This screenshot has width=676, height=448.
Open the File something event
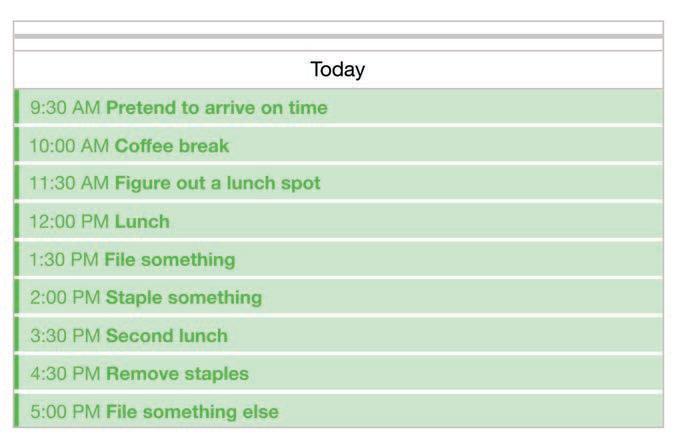[x=169, y=260]
